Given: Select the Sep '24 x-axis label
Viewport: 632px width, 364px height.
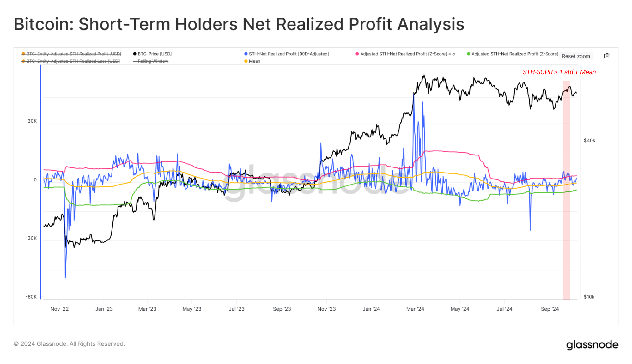Looking at the screenshot, I should click(550, 309).
